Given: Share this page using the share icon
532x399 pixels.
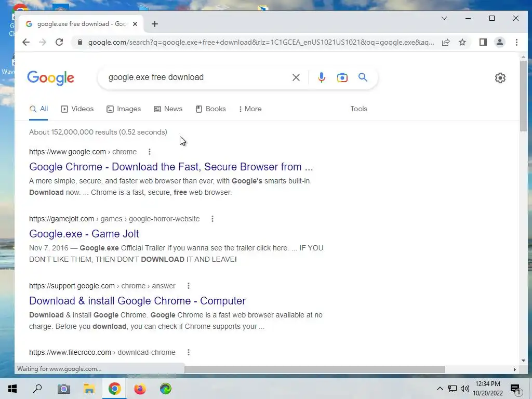Looking at the screenshot, I should click(x=446, y=42).
